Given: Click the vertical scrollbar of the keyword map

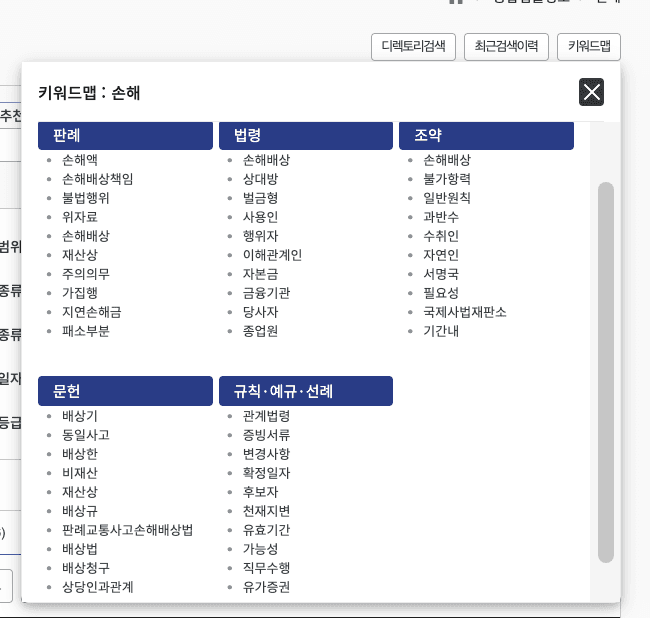Looking at the screenshot, I should point(606,372).
